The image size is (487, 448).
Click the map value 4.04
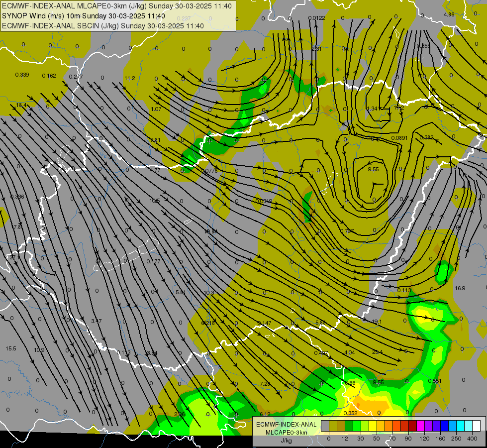tap(350, 352)
